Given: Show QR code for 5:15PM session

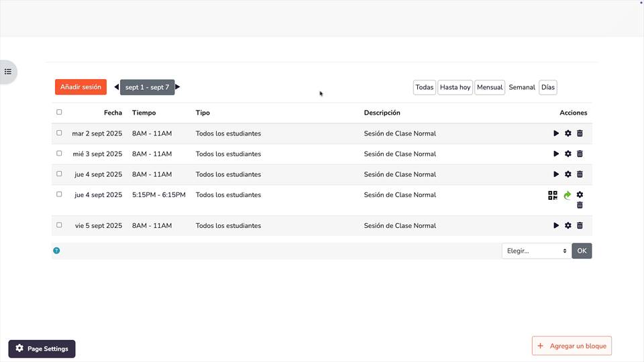Looking at the screenshot, I should pyautogui.click(x=553, y=195).
